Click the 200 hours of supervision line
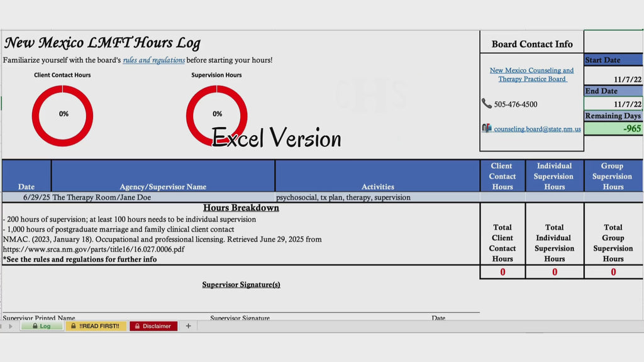This screenshot has width=644, height=362. click(x=130, y=219)
